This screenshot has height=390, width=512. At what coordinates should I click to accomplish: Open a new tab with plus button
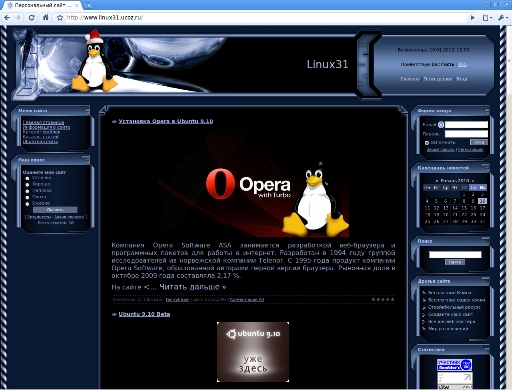click(x=88, y=5)
